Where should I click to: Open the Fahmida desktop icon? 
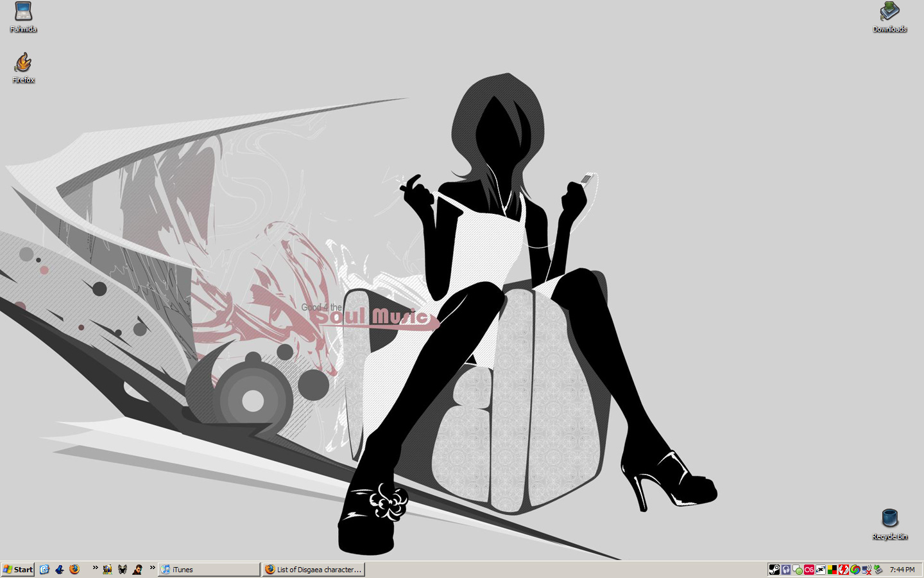click(x=23, y=17)
